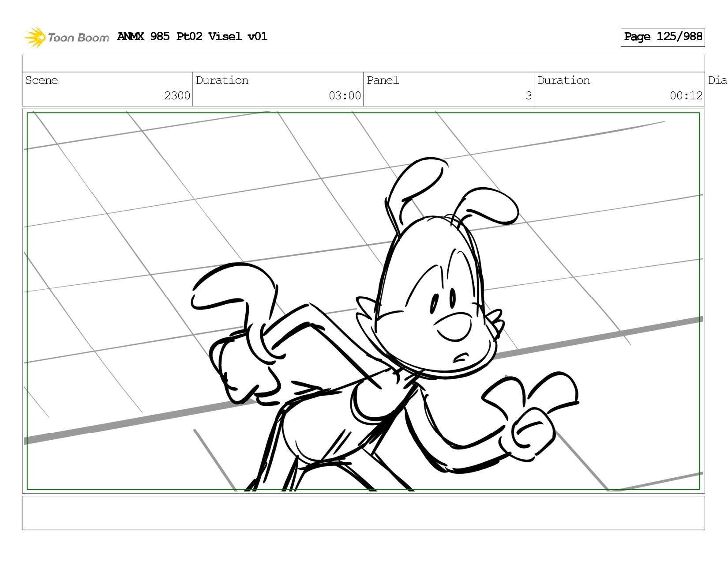This screenshot has width=728, height=563.
Task: Click the storyboard panel sketch of the character
Action: 363,301
